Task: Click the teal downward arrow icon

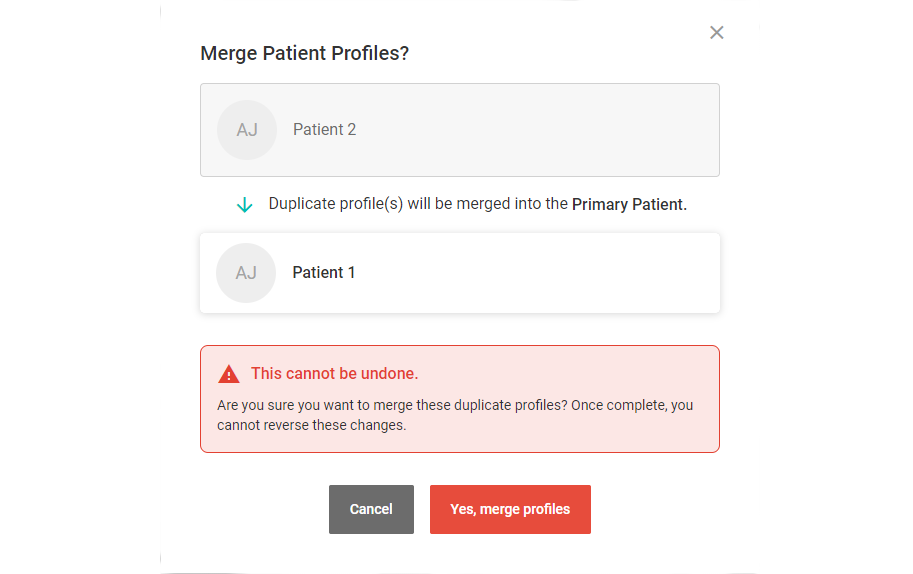Action: point(244,205)
